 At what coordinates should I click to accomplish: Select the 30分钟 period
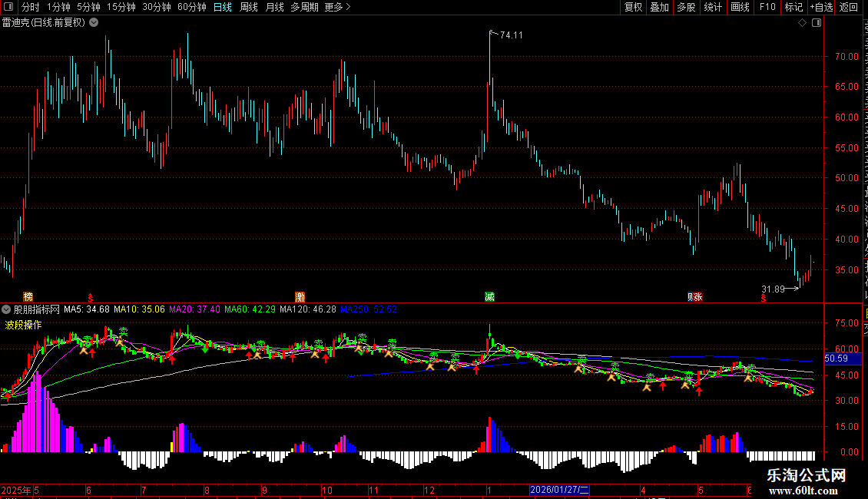pyautogui.click(x=156, y=7)
